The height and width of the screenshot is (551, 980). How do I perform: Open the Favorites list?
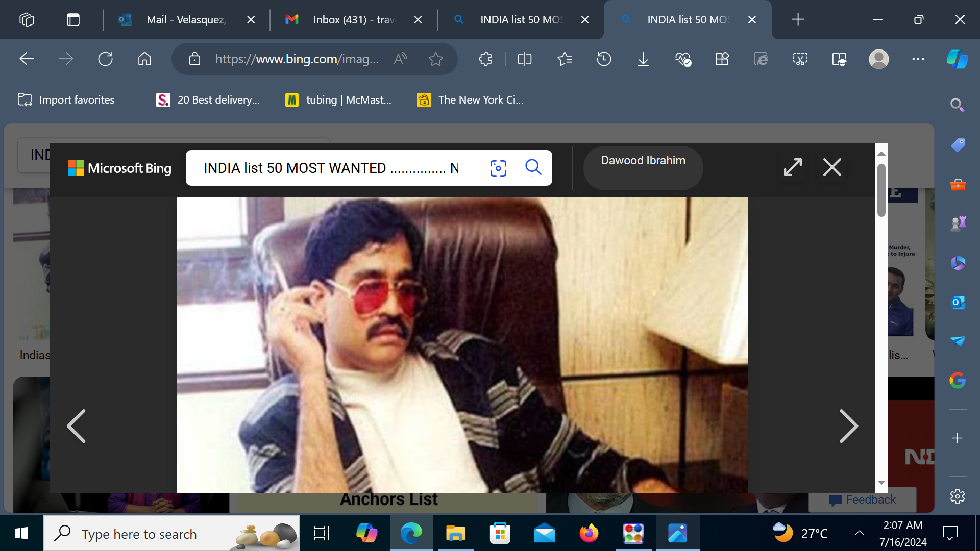(565, 59)
